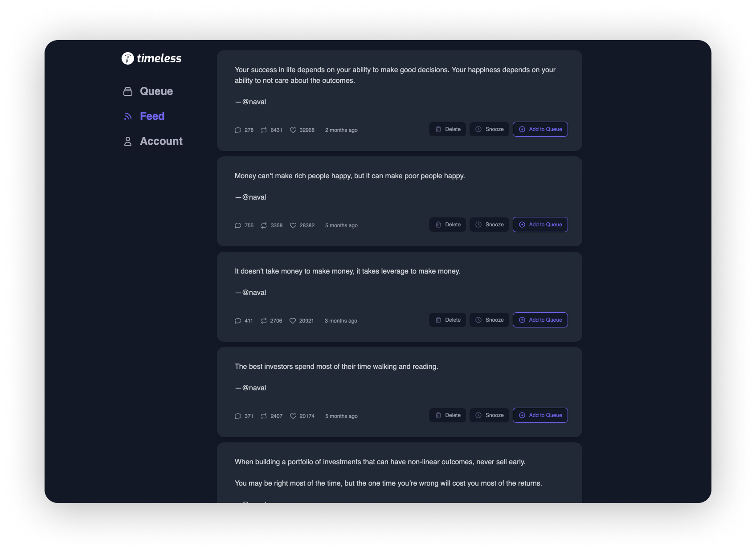Click the reply icon on the 278-comment tweet
This screenshot has height=552, width=756.
tap(238, 130)
